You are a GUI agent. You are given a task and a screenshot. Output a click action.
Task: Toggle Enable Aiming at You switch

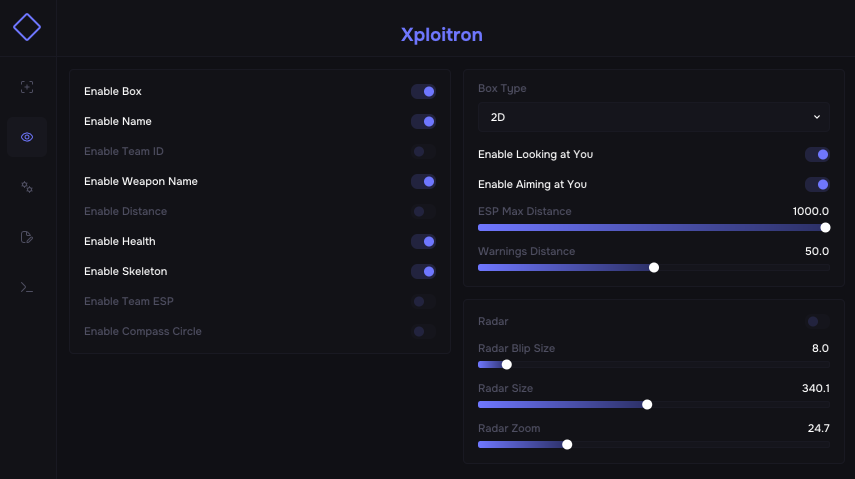point(817,185)
